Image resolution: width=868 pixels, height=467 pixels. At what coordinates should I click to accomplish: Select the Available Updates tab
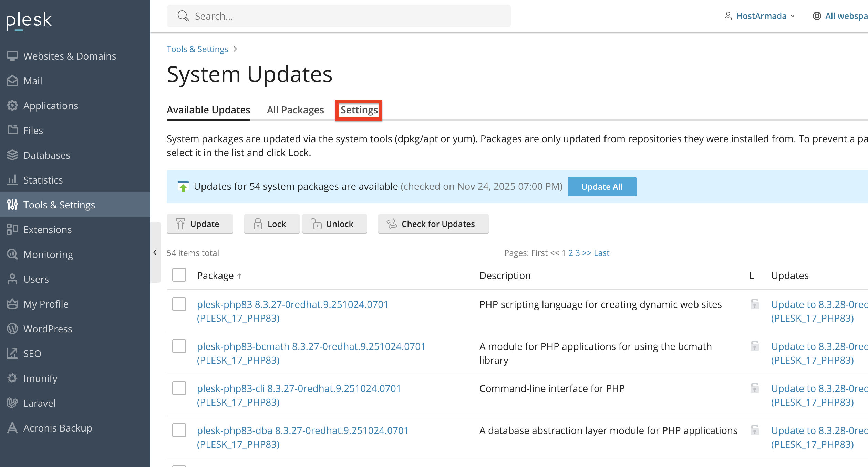[x=208, y=110]
